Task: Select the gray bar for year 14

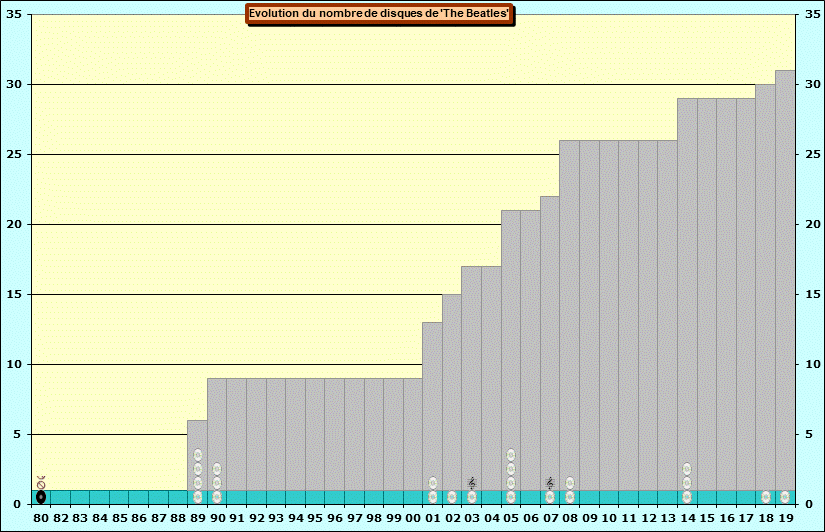Action: tap(687, 294)
